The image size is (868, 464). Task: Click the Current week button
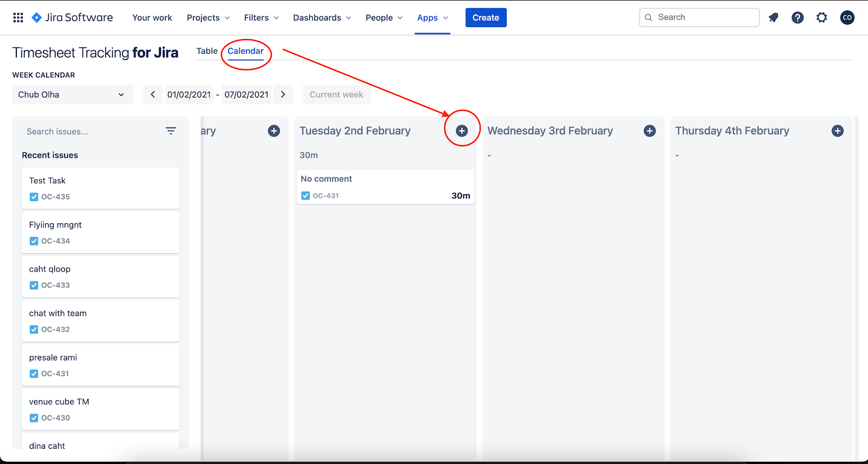(336, 94)
